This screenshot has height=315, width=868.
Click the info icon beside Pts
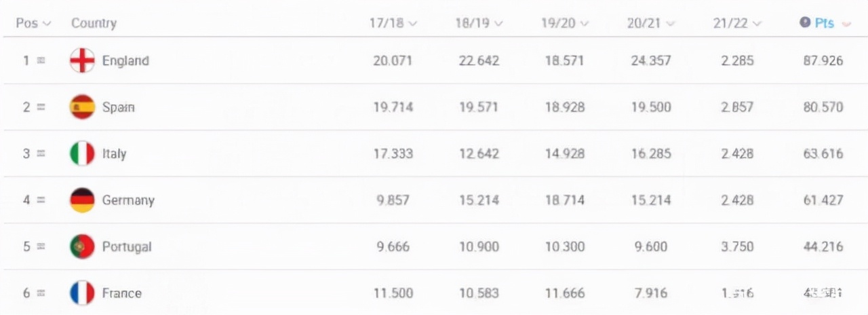pos(805,22)
